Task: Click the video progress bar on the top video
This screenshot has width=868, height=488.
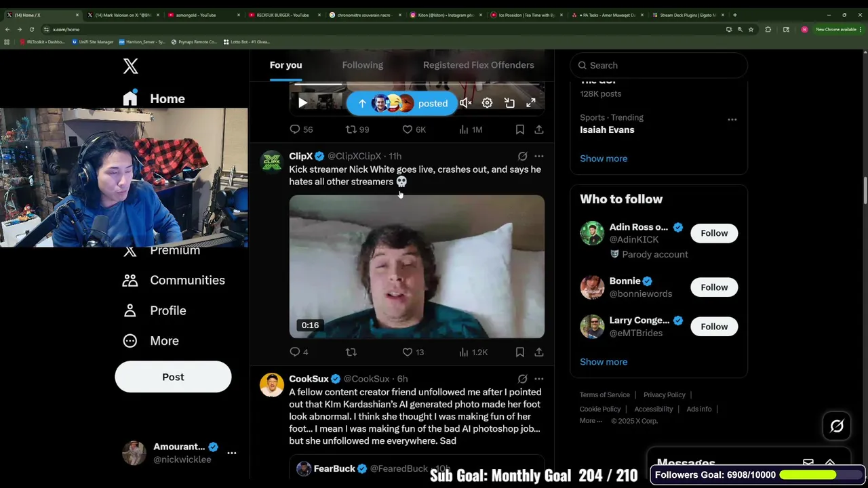Action: [x=416, y=85]
